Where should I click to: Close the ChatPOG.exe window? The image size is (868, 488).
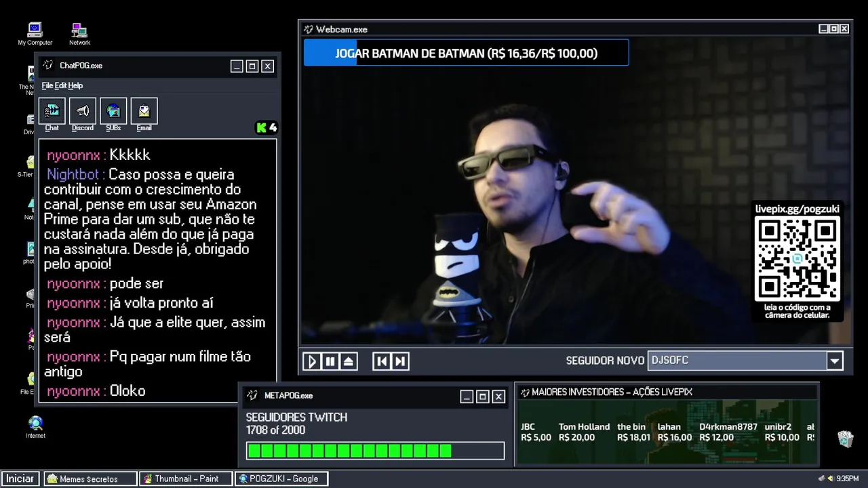coord(268,66)
